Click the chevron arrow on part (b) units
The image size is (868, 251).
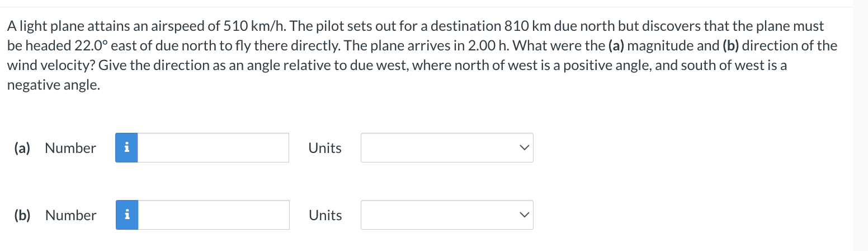point(523,215)
